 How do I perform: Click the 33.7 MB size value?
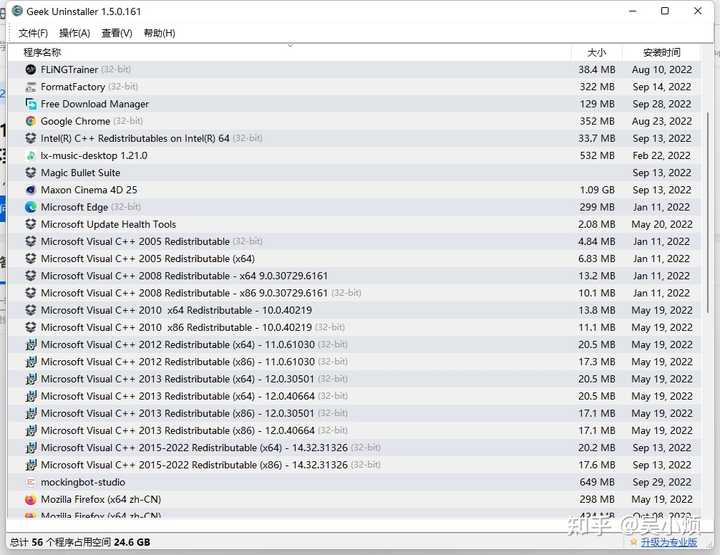point(596,138)
